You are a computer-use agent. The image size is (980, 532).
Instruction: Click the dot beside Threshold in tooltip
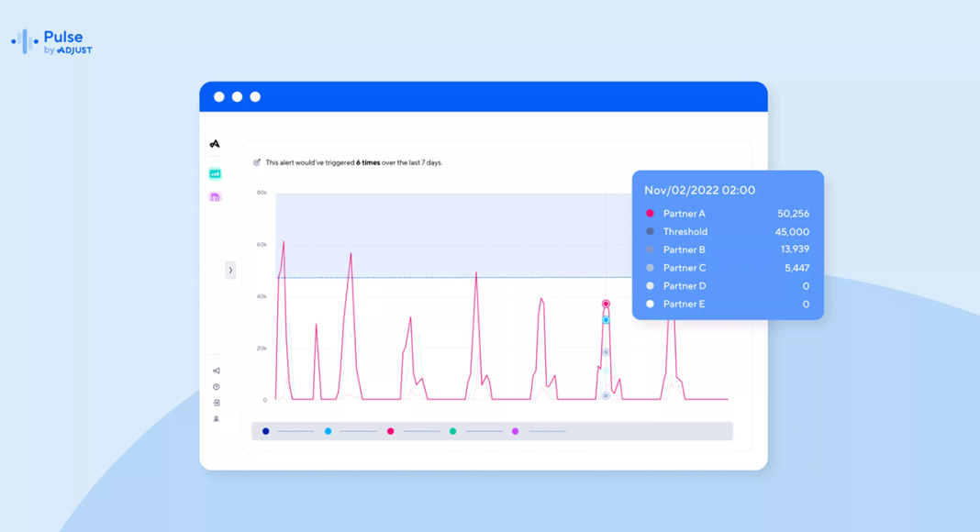point(650,232)
